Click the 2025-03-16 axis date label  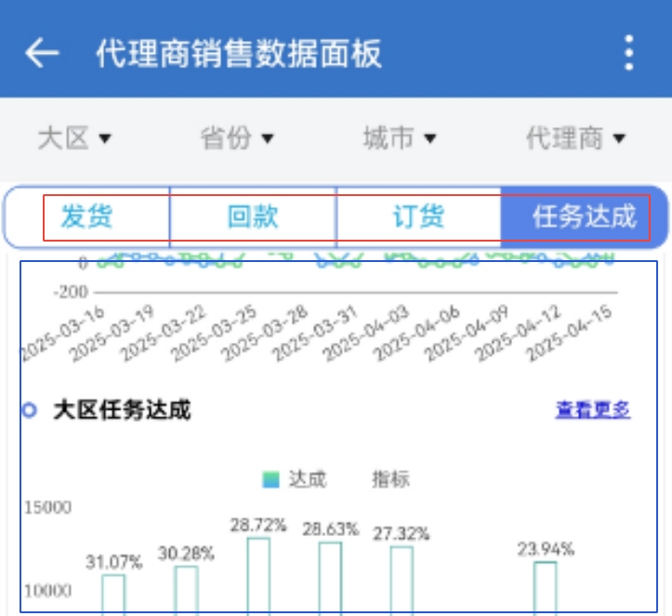pyautogui.click(x=62, y=334)
